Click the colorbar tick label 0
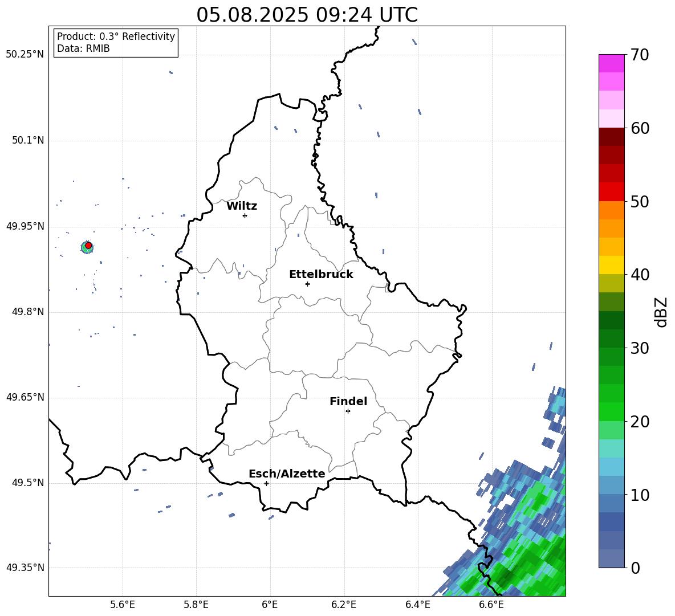Viewport: 675px width, 616px height. (635, 568)
